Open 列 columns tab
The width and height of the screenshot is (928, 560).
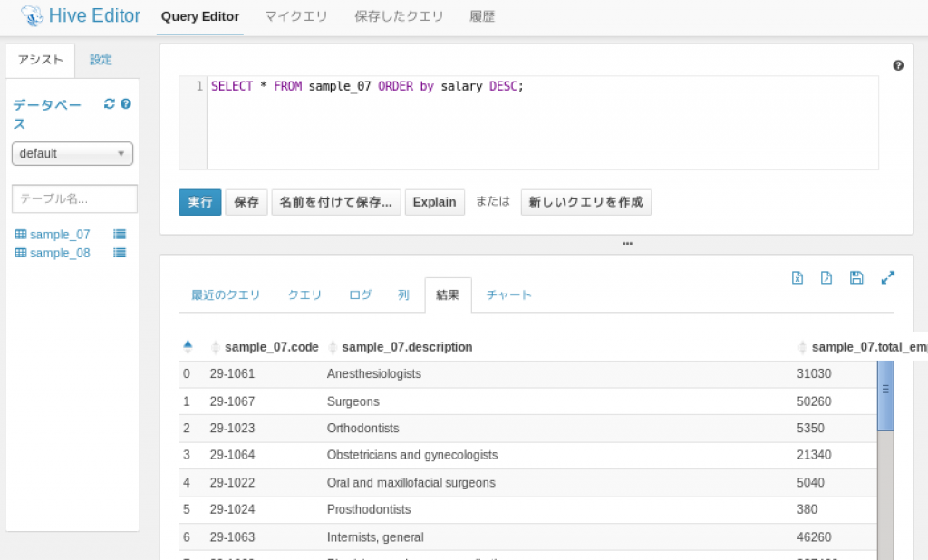[403, 294]
